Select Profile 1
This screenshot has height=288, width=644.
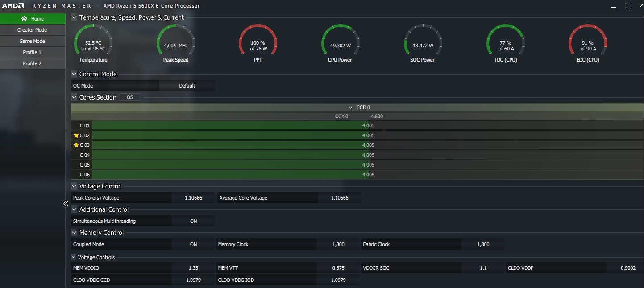pos(33,52)
